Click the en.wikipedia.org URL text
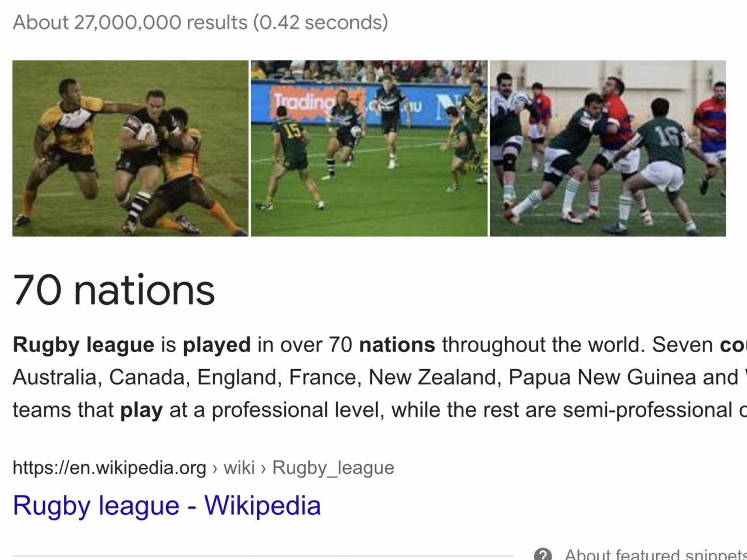This screenshot has height=560, width=747. tap(109, 468)
